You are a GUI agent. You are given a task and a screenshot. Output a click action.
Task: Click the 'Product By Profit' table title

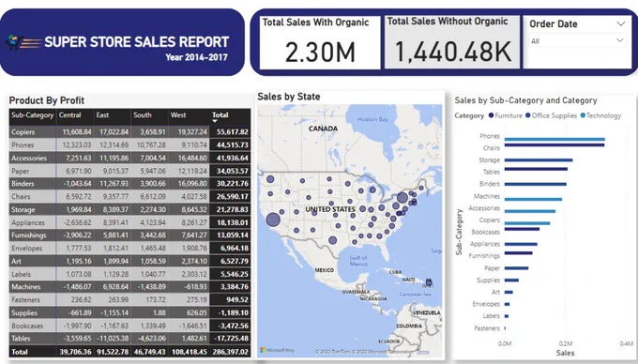click(x=47, y=100)
